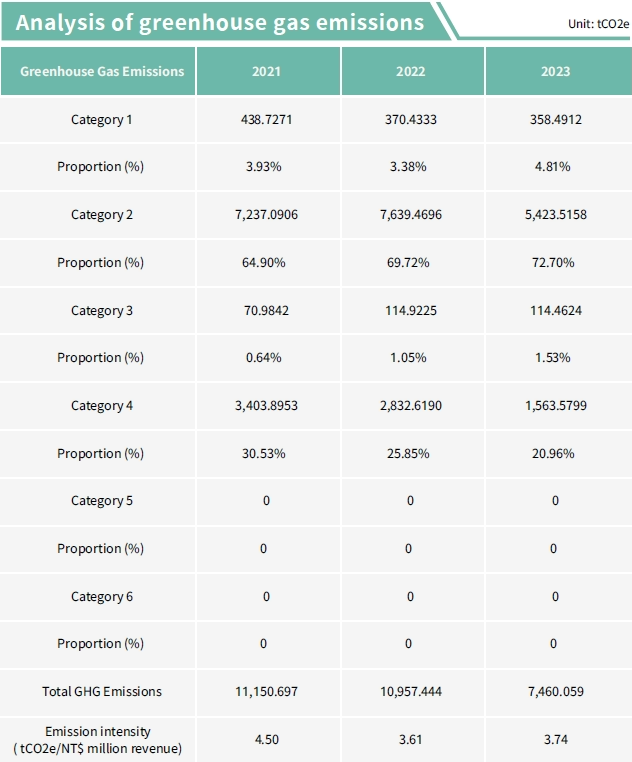The height and width of the screenshot is (762, 632).
Task: Select the 'Total GHG Emissions' row label
Action: point(101,691)
